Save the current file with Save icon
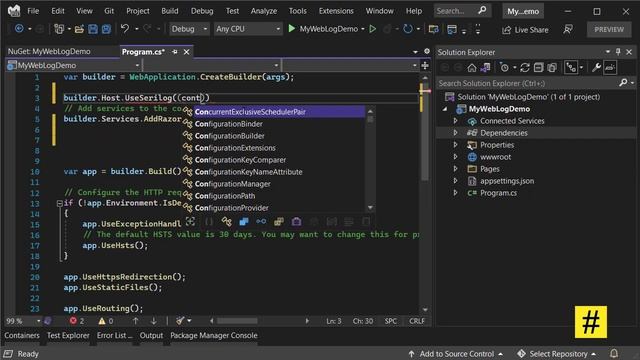Viewport: 640px width, 360px height. click(x=93, y=29)
